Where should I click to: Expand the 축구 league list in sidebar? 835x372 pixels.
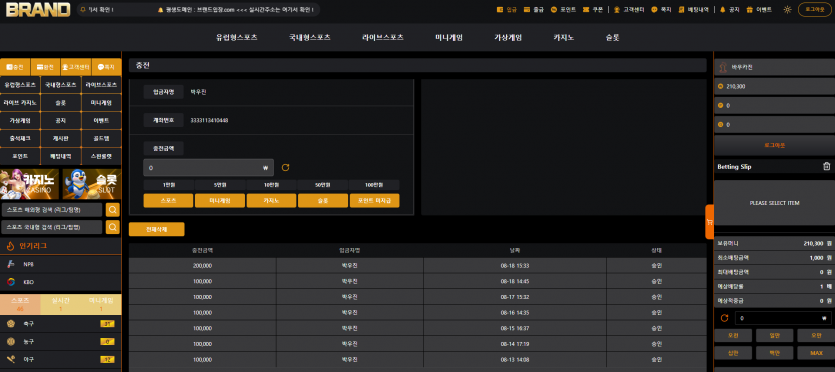(x=61, y=324)
